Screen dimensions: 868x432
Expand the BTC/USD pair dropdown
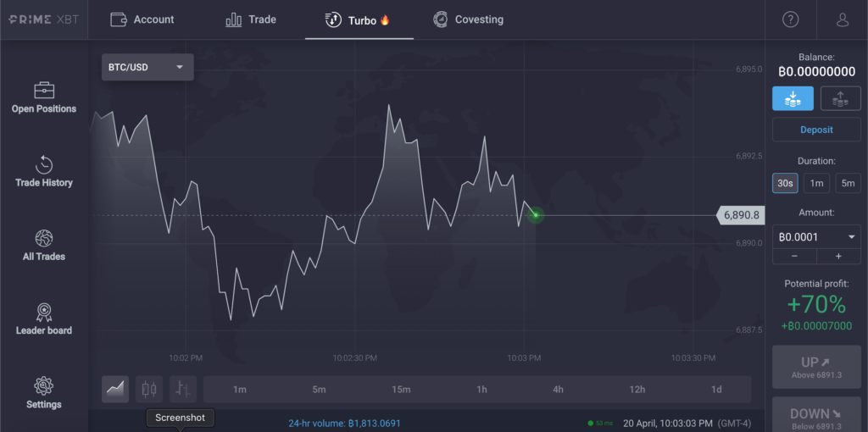[147, 67]
